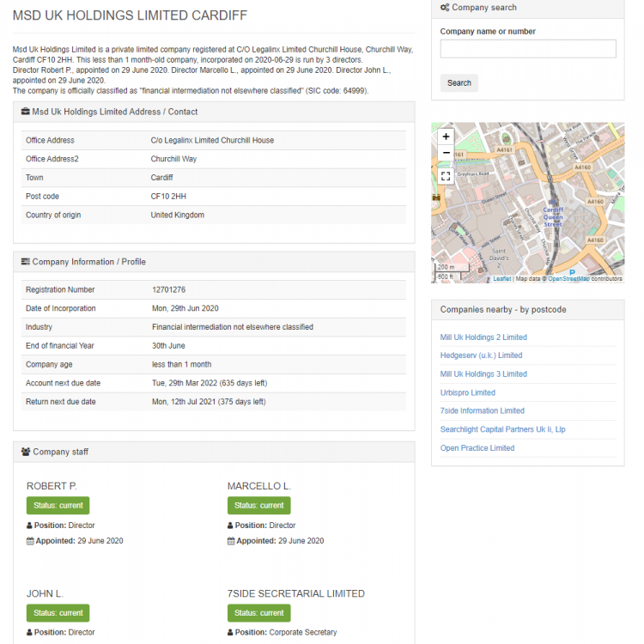Click the OpenStreetMap attribution link
The width and height of the screenshot is (644, 644).
[568, 279]
